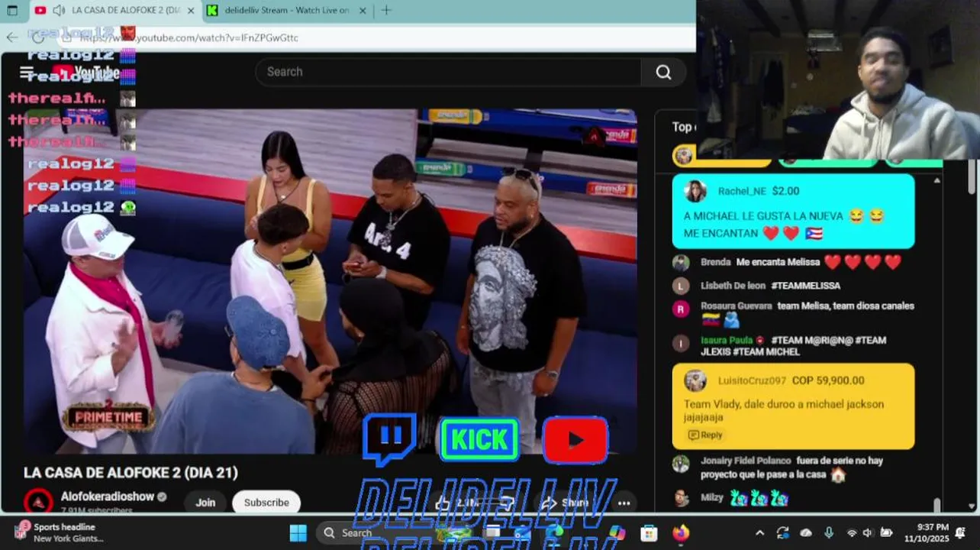The height and width of the screenshot is (550, 980).
Task: Open the notification center bell icon
Action: pos(960,532)
